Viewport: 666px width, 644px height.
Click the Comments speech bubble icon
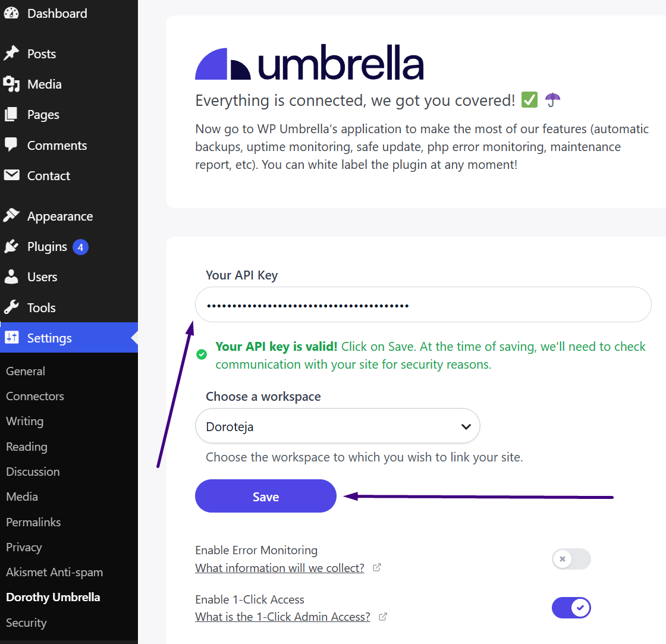pyautogui.click(x=11, y=145)
